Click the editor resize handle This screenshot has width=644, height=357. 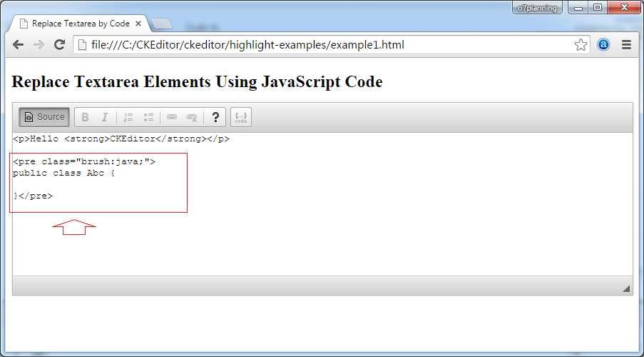(626, 288)
